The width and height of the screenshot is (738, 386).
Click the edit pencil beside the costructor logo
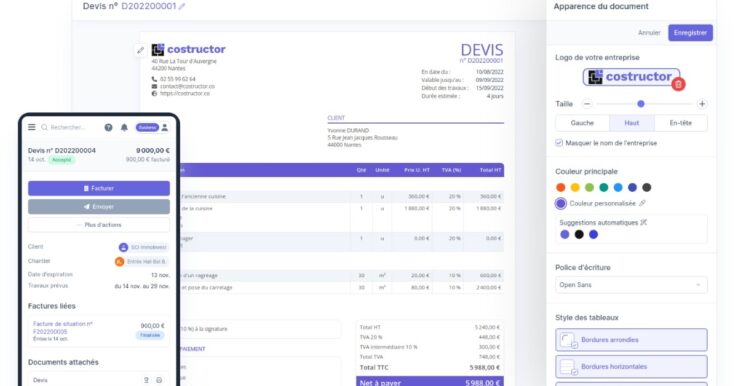tap(140, 50)
